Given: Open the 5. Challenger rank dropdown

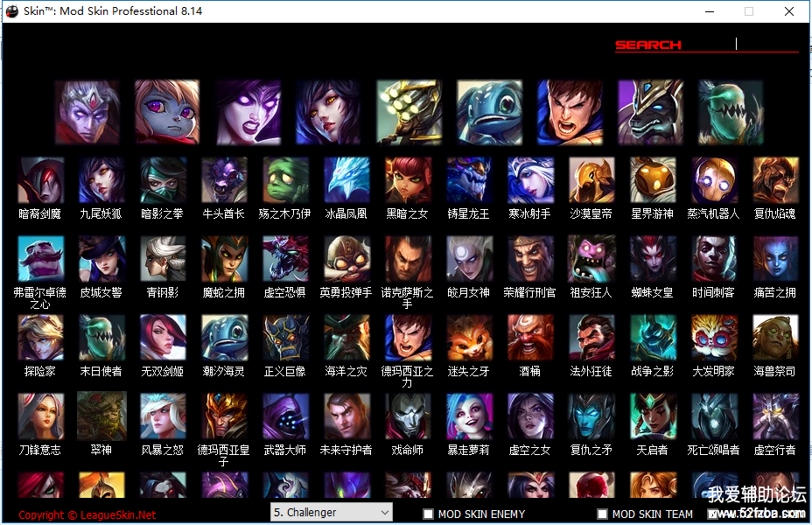Looking at the screenshot, I should (x=332, y=512).
